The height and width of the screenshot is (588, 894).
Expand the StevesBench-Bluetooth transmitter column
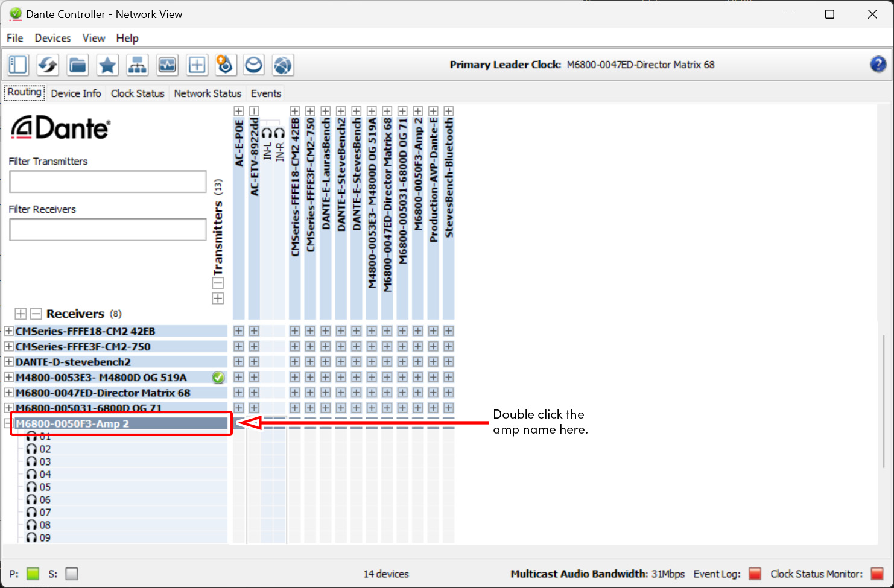[x=449, y=111]
